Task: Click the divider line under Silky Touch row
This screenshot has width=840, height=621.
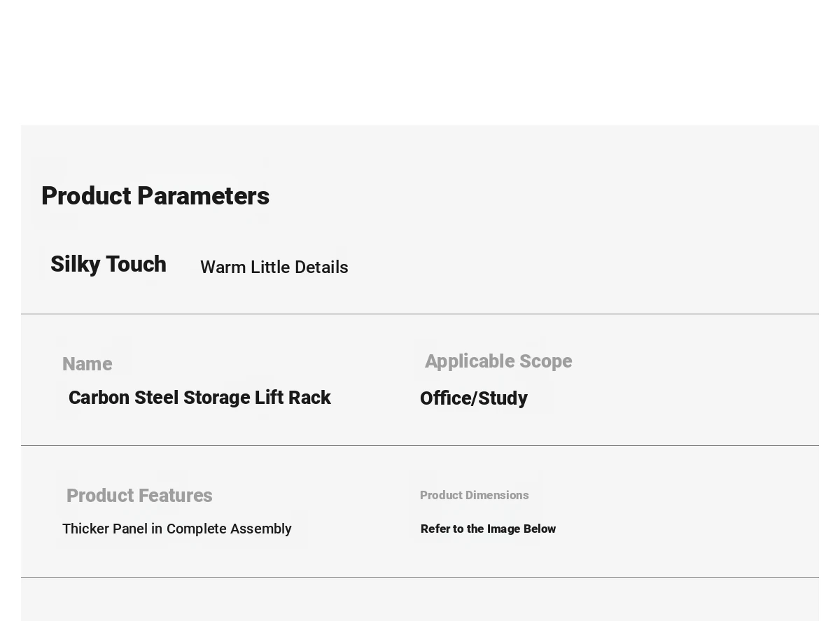Action: coord(420,314)
